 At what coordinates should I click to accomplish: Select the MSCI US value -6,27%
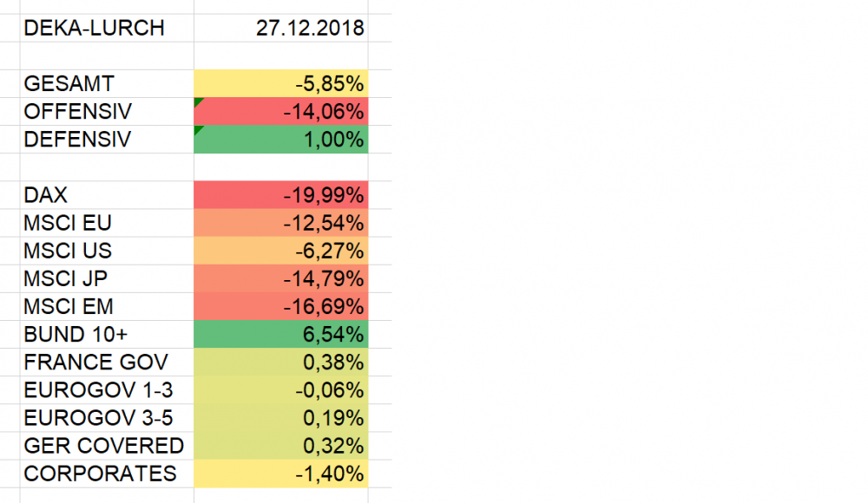click(281, 251)
